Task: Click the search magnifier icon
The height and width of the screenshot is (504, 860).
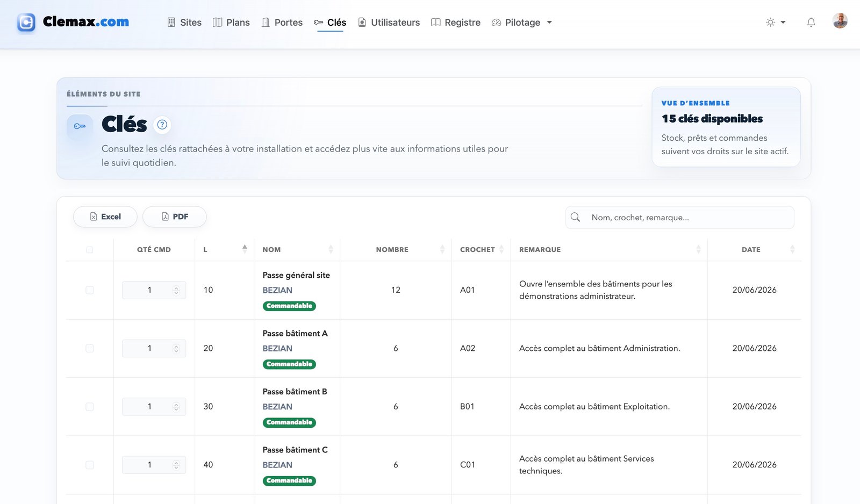Action: click(575, 217)
